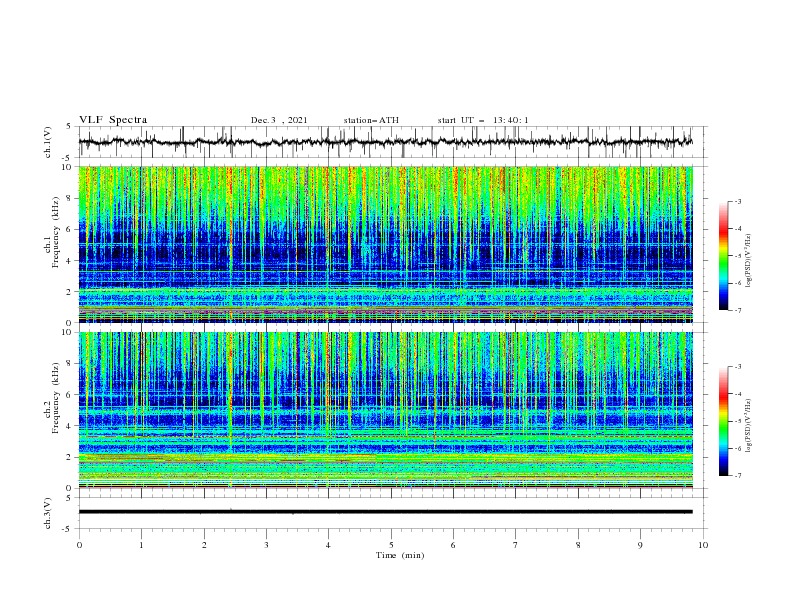
Task: Click the time axis tick label "3"
Action: (266, 545)
